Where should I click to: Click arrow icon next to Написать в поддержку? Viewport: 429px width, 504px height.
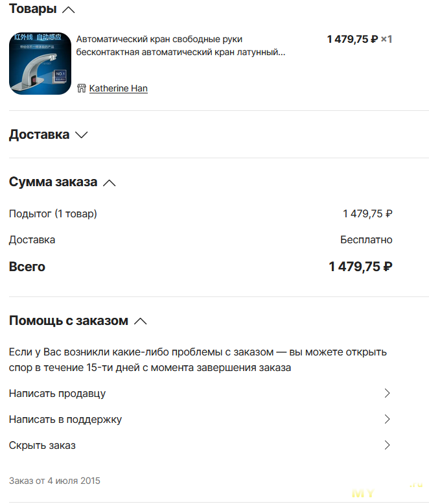[388, 419]
